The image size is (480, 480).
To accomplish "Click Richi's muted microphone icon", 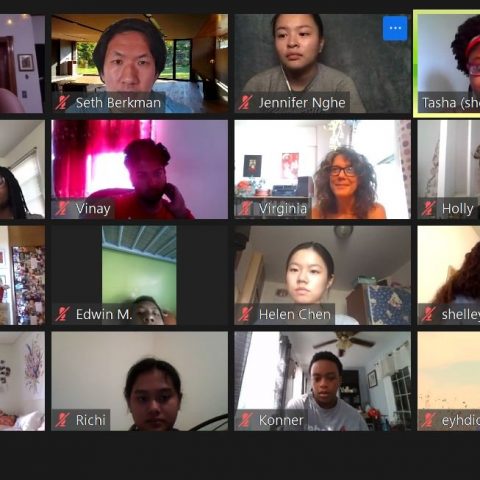I will click(x=62, y=420).
